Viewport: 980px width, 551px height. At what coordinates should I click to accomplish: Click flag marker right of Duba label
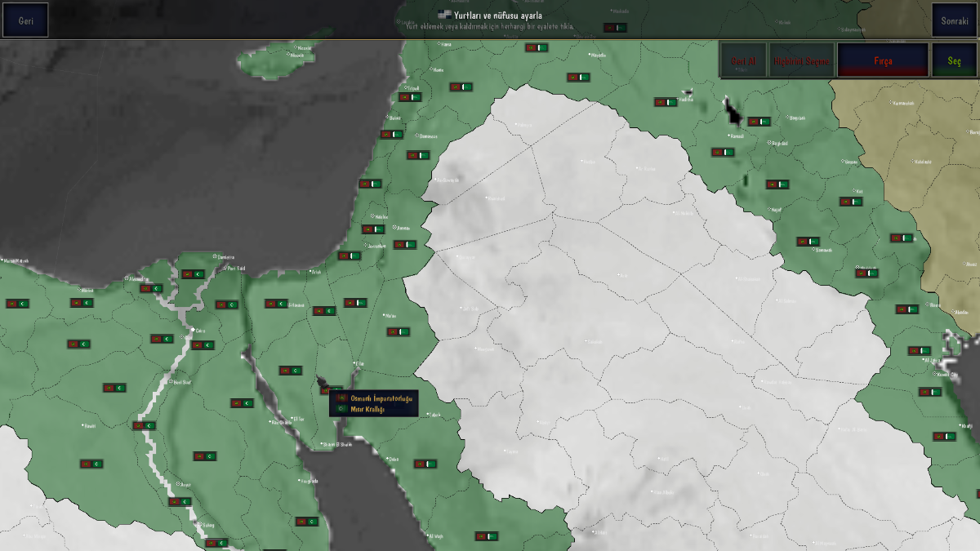coord(425,464)
